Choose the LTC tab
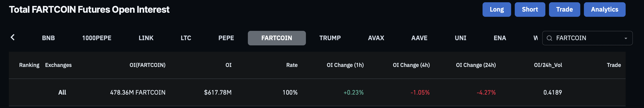This screenshot has height=108, width=644. point(186,38)
